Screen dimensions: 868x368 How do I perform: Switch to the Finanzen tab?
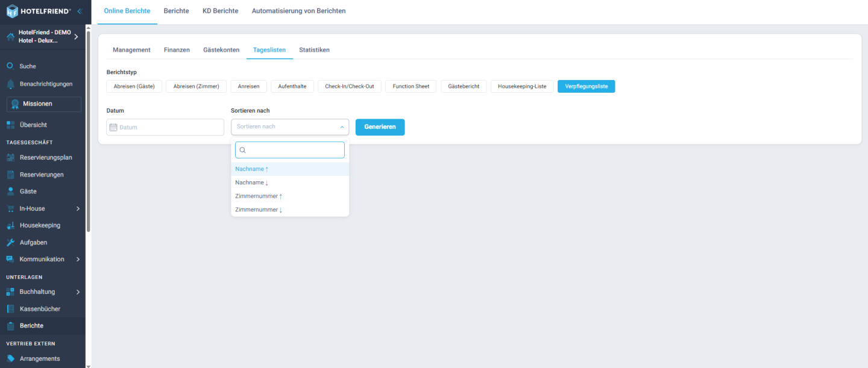point(177,49)
